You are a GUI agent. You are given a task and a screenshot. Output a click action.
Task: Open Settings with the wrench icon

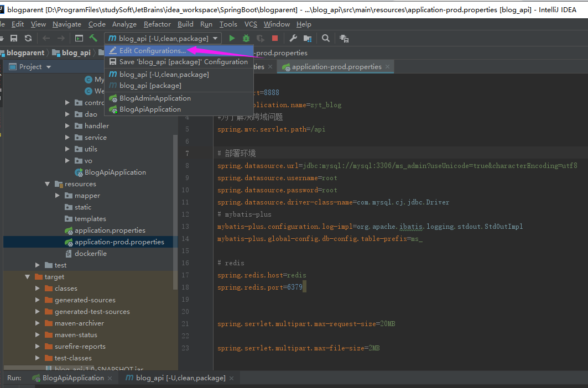tap(293, 38)
